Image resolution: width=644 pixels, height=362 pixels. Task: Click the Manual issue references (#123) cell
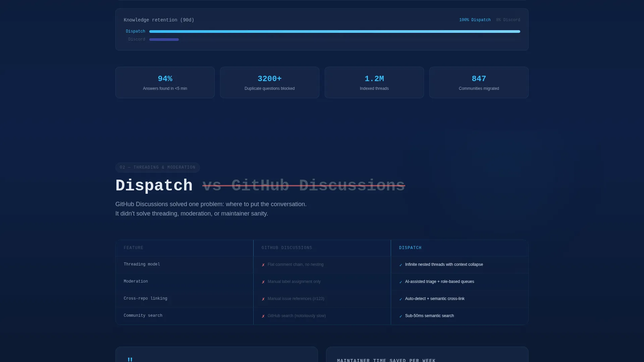tap(296, 299)
